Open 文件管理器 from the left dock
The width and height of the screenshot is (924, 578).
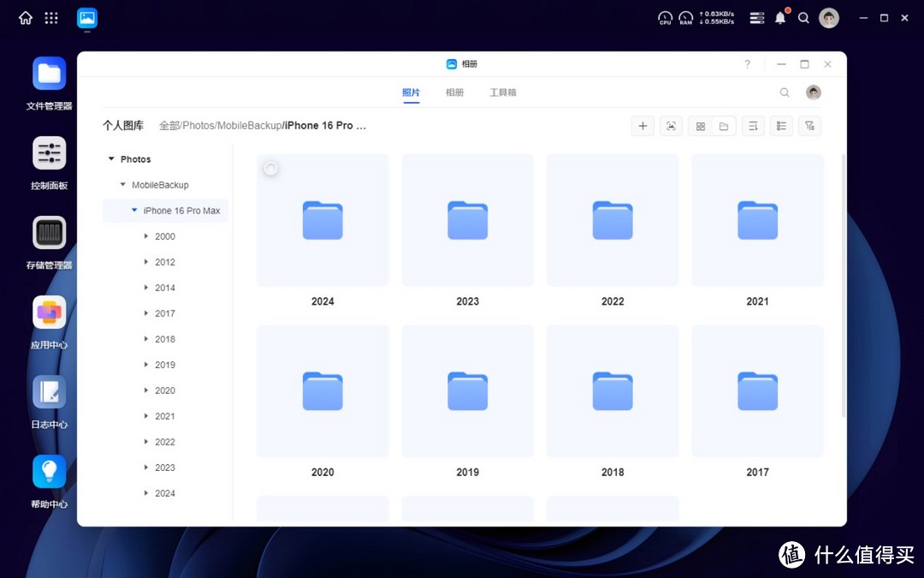49,73
